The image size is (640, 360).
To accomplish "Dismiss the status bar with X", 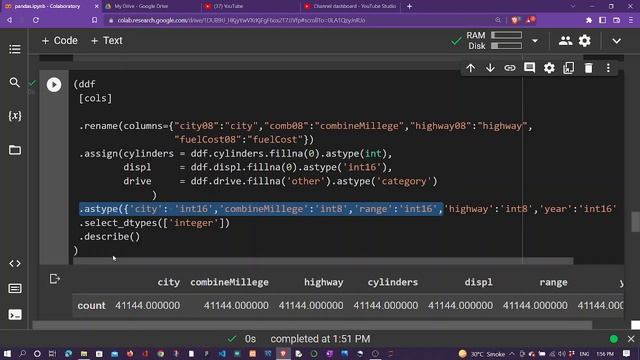I will (x=631, y=339).
